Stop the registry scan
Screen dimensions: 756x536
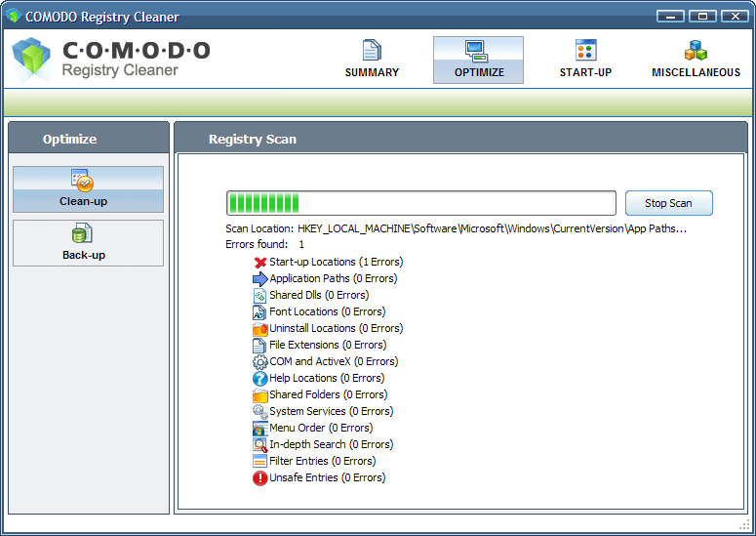pyautogui.click(x=669, y=203)
